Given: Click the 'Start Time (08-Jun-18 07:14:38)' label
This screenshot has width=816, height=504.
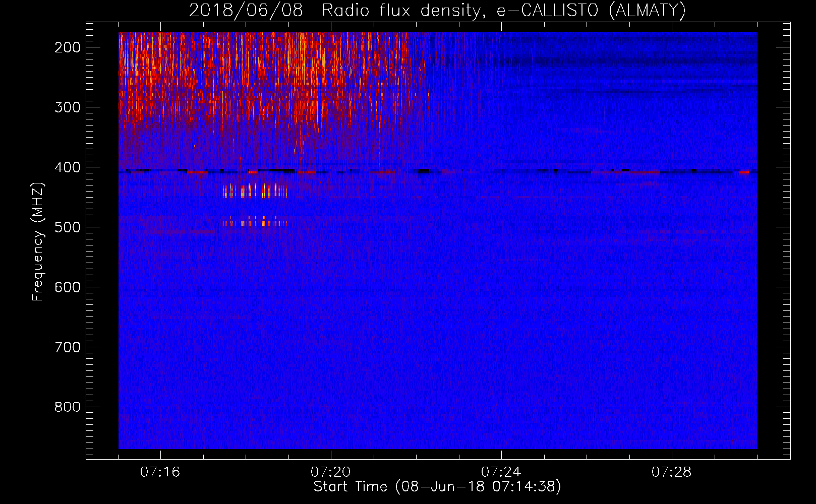Looking at the screenshot, I should click(x=437, y=487).
